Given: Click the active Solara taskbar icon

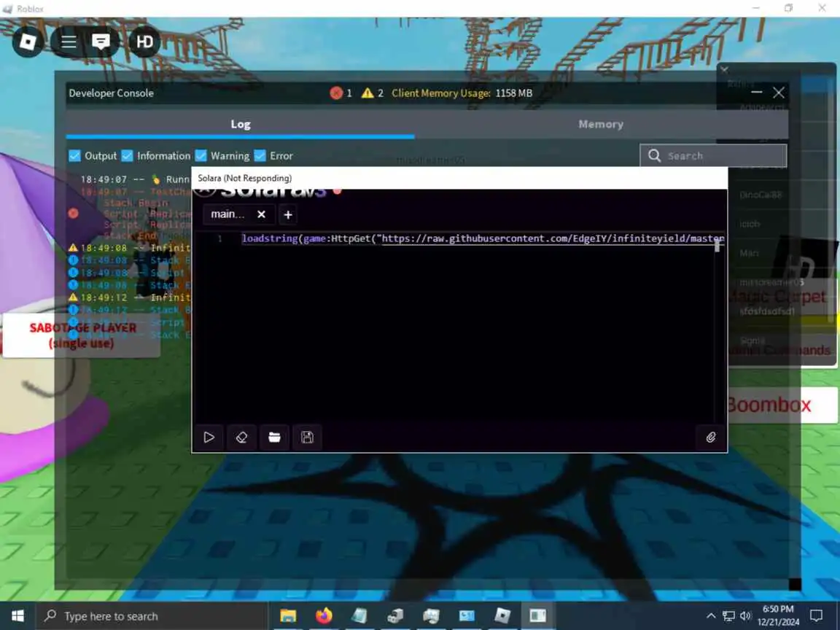Looking at the screenshot, I should (x=538, y=616).
